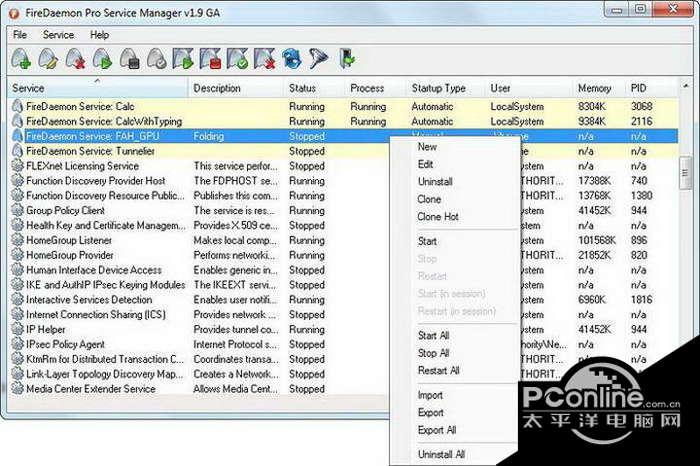Viewport: 700px width, 466px height.
Task: Click the Edit service pencil icon
Action: point(48,59)
